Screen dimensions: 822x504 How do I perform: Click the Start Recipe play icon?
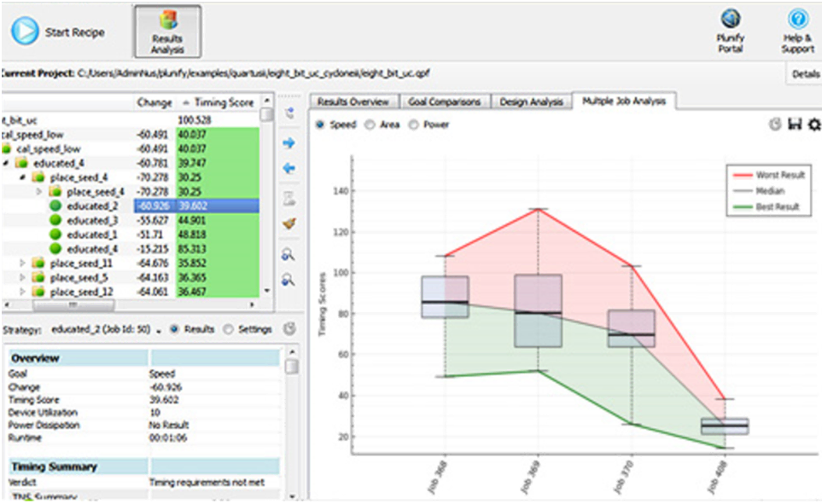pos(24,32)
